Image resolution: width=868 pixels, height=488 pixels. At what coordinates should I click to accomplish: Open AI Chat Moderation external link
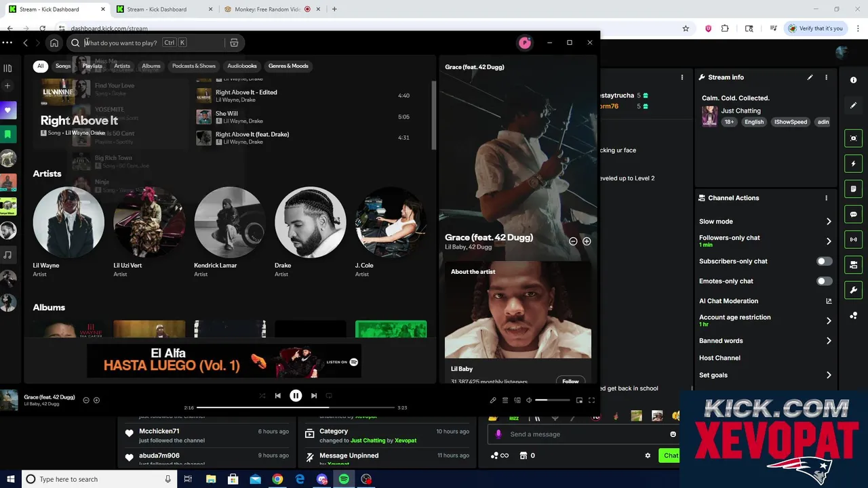click(x=829, y=301)
